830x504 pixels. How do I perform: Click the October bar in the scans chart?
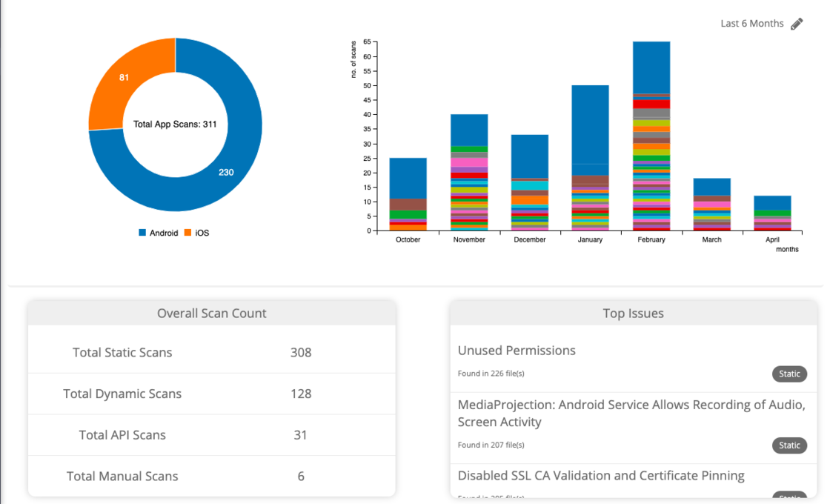408,194
